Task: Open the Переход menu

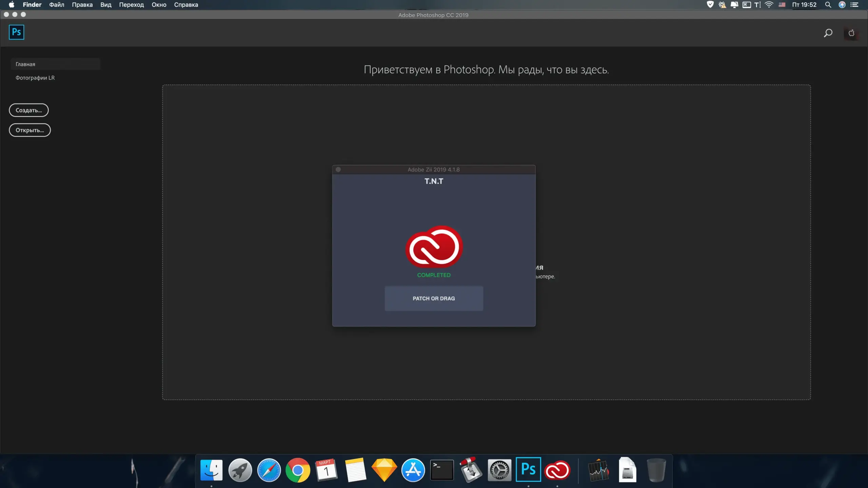Action: tap(131, 5)
